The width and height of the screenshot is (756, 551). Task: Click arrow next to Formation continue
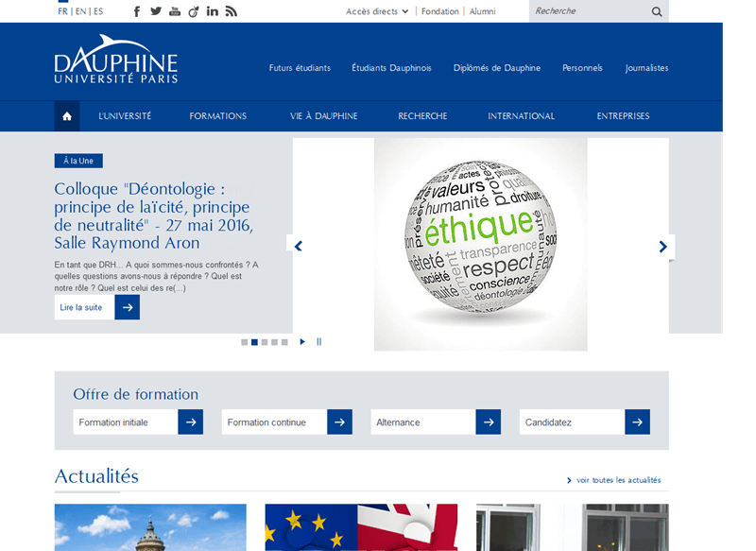coord(339,422)
